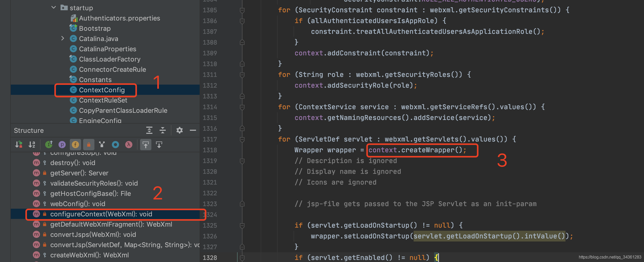Select Authenticators.properties in project tree
This screenshot has width=644, height=262.
[x=119, y=18]
